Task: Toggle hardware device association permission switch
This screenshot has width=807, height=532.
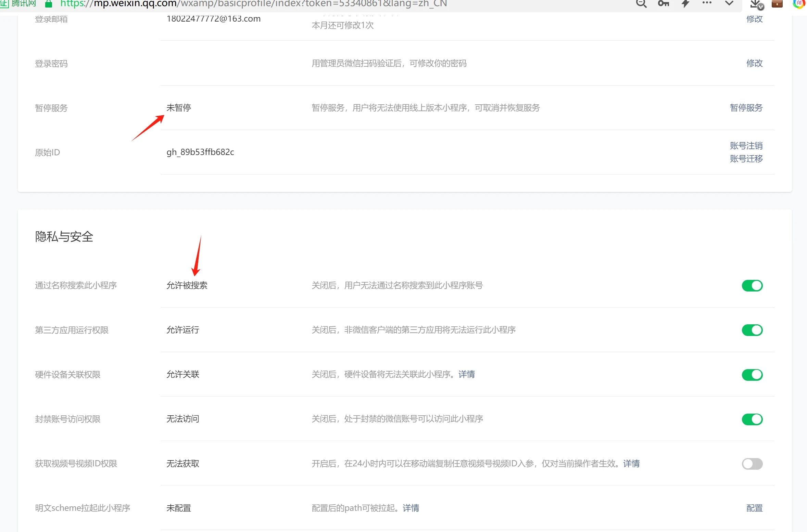Action: [x=752, y=375]
